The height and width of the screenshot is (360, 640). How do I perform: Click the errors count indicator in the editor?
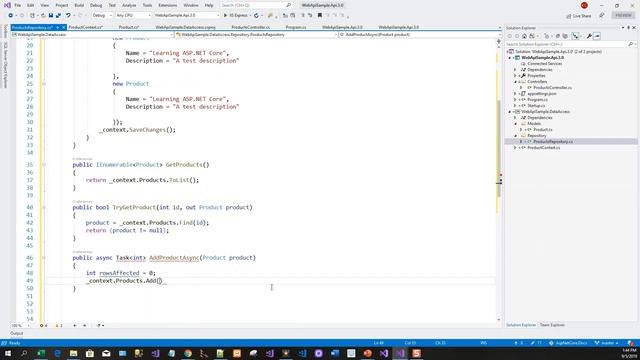pos(43,326)
